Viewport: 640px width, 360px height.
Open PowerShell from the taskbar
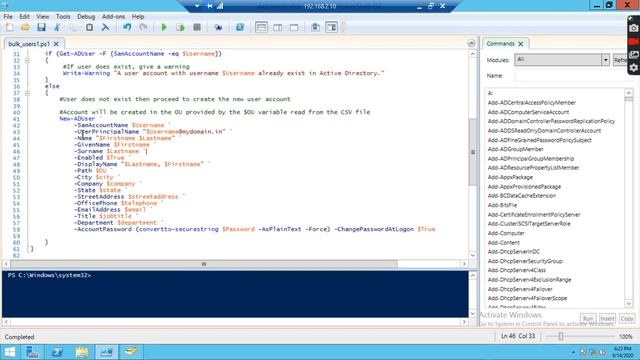point(57,352)
